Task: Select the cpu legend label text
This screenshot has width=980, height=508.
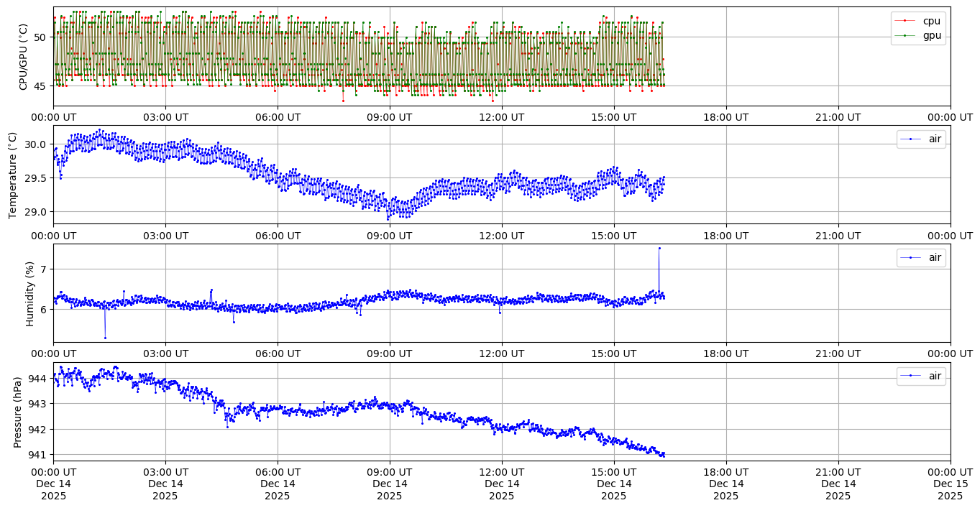Action: pyautogui.click(x=932, y=21)
